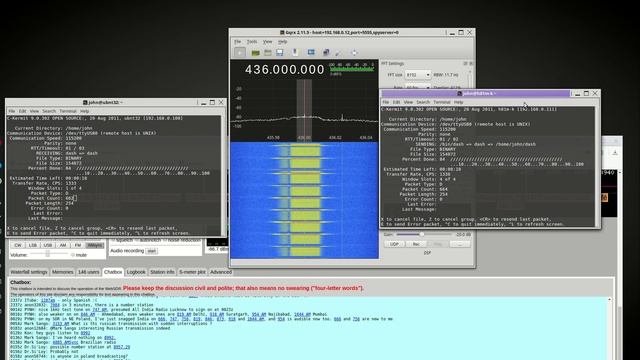The width and height of the screenshot is (640, 360).
Task: Follow the 8957.29 link in chatbox
Action: (122, 347)
